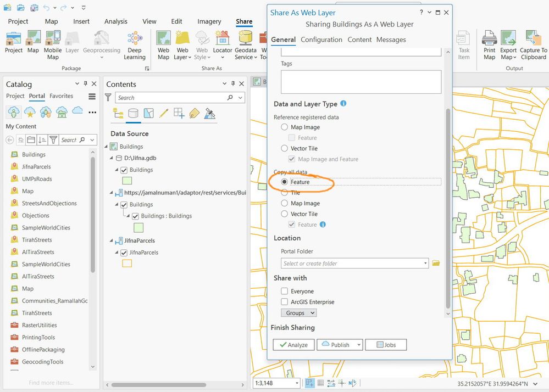Open the Deep Learning package tool
The height and width of the screenshot is (392, 549).
tap(135, 45)
